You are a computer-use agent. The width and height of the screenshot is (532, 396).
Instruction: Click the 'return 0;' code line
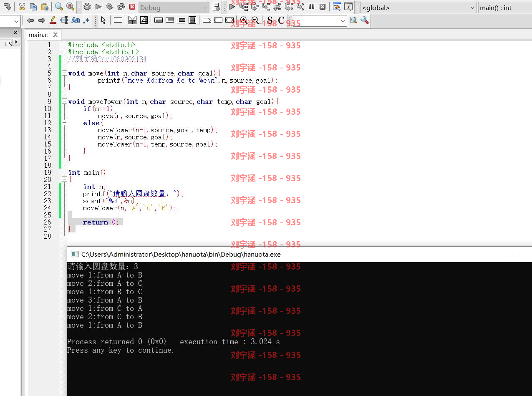101,222
